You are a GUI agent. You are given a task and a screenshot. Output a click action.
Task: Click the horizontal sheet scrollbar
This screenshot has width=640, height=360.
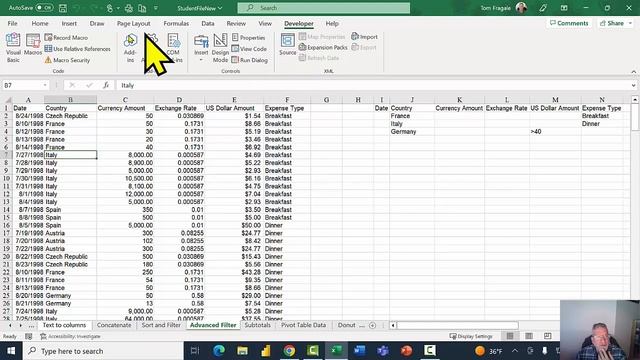tap(458, 325)
